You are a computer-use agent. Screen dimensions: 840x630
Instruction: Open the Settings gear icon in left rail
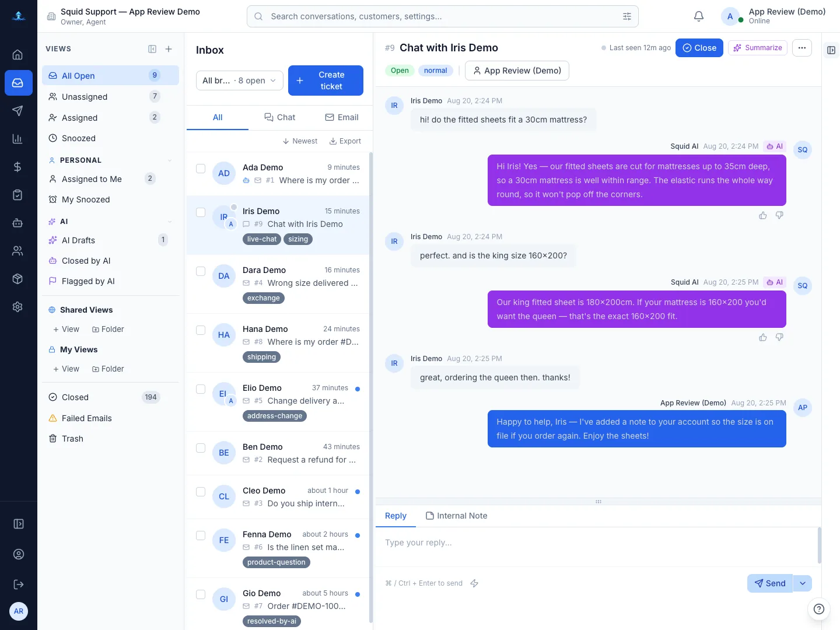17,307
